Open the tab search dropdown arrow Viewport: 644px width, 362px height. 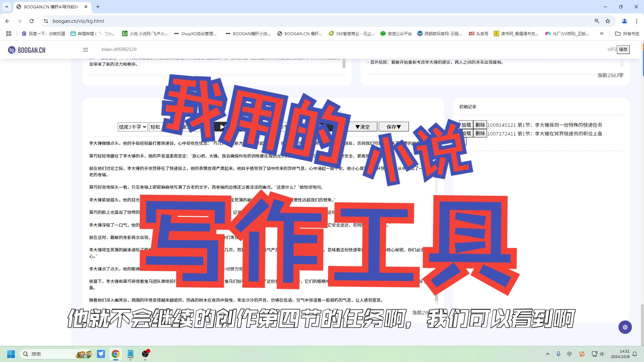6,7
